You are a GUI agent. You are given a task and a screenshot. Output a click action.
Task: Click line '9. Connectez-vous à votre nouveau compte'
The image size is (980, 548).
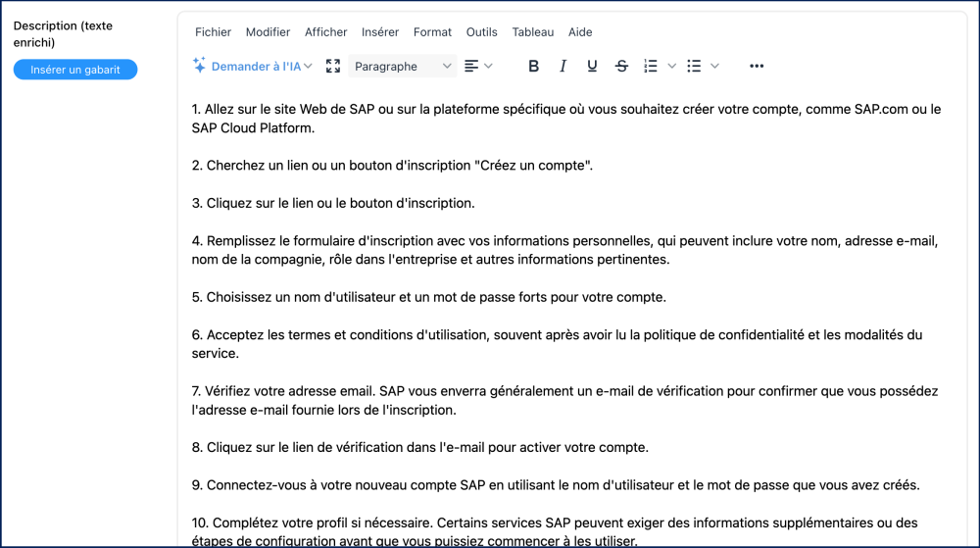(556, 485)
